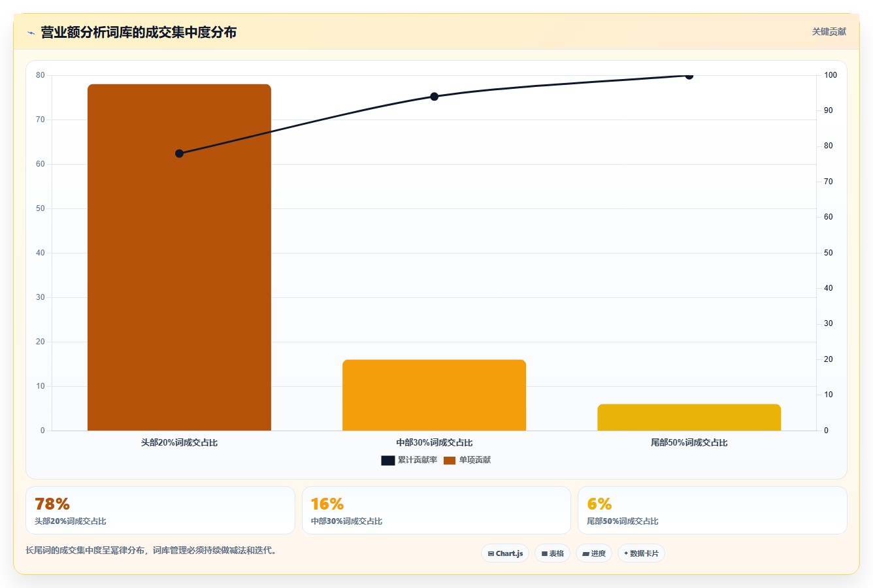Click the 16% value card
873x588 pixels.
436,510
